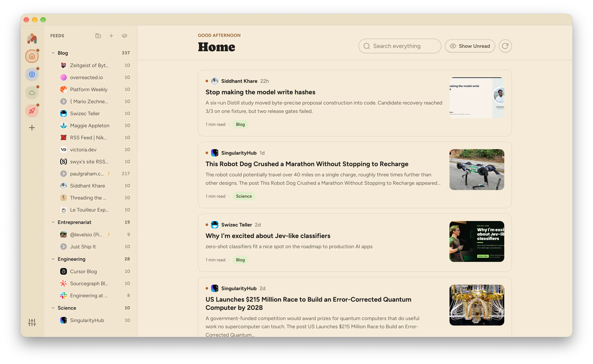Open the green cloud icon workspace
The width and height of the screenshot is (593, 364).
pyautogui.click(x=32, y=93)
